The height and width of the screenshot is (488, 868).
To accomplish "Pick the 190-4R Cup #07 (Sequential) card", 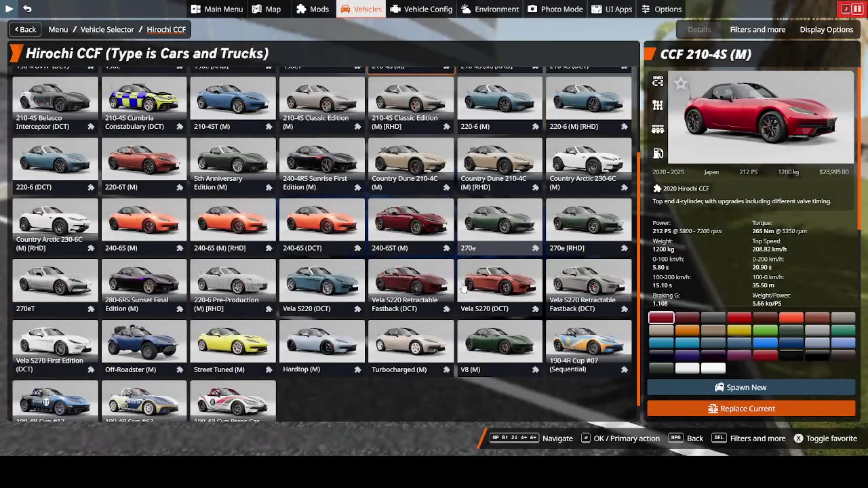I will click(x=588, y=347).
